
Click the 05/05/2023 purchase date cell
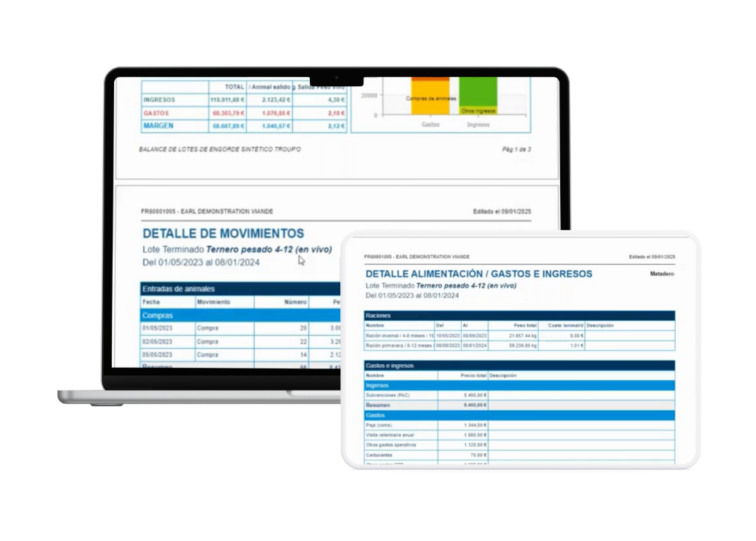158,354
